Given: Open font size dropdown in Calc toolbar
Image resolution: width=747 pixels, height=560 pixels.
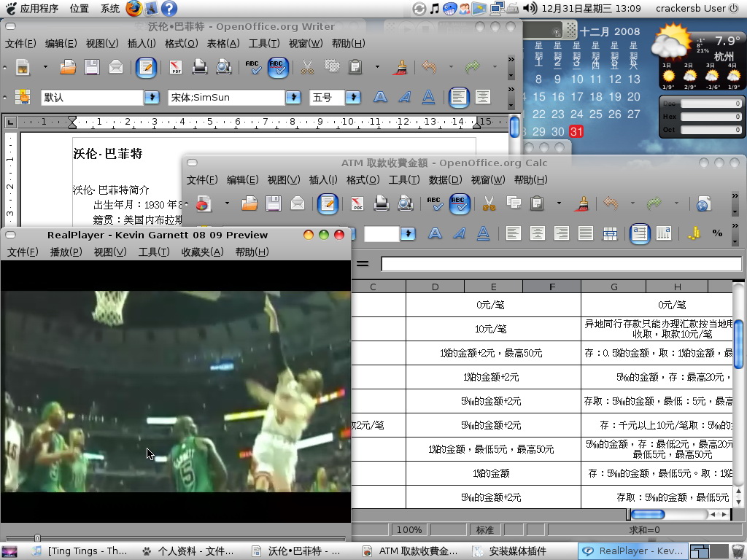Looking at the screenshot, I should coord(408,233).
